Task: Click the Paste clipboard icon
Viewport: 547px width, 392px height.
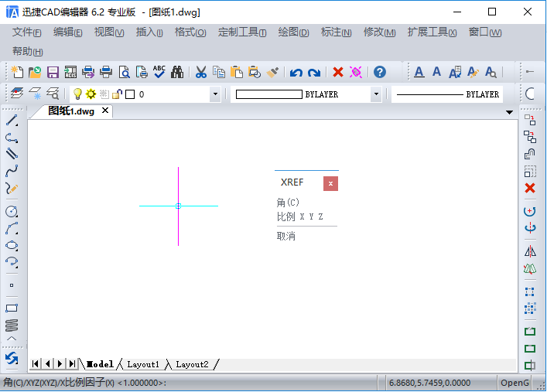Action: point(237,72)
